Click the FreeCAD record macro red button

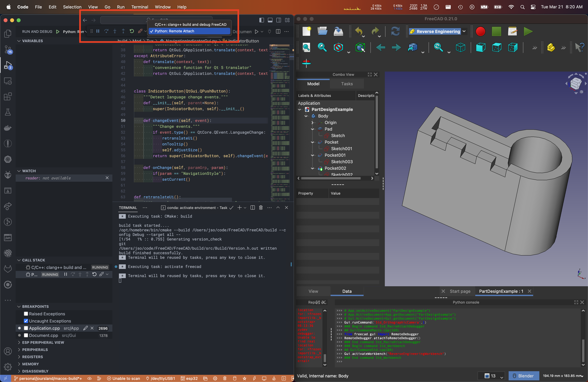[480, 31]
